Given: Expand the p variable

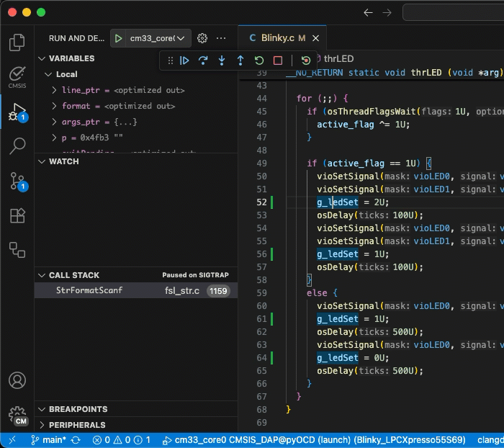Looking at the screenshot, I should pos(54,138).
